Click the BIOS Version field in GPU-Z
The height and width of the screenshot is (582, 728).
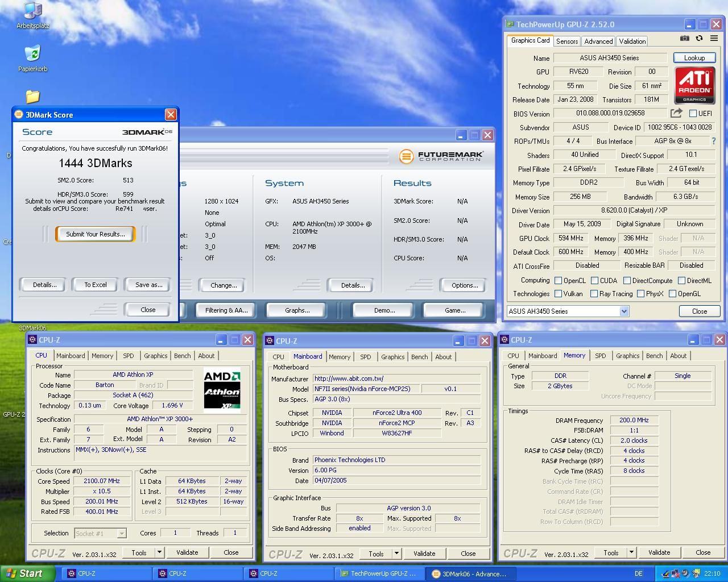[x=610, y=113]
